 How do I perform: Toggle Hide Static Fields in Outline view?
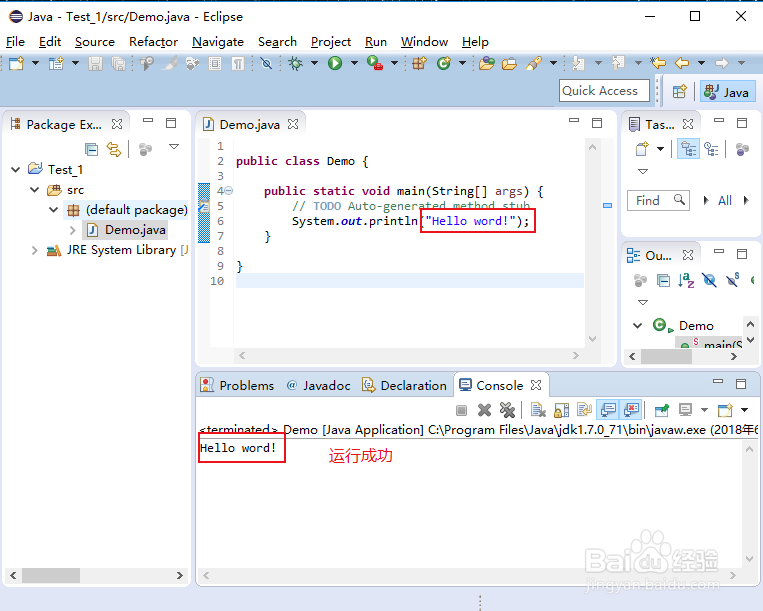(733, 280)
